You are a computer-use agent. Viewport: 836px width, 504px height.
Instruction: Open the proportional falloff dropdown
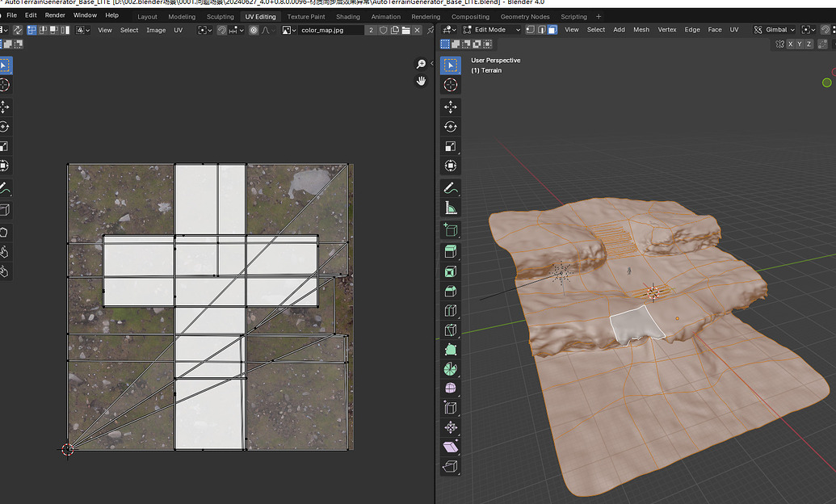coord(268,30)
